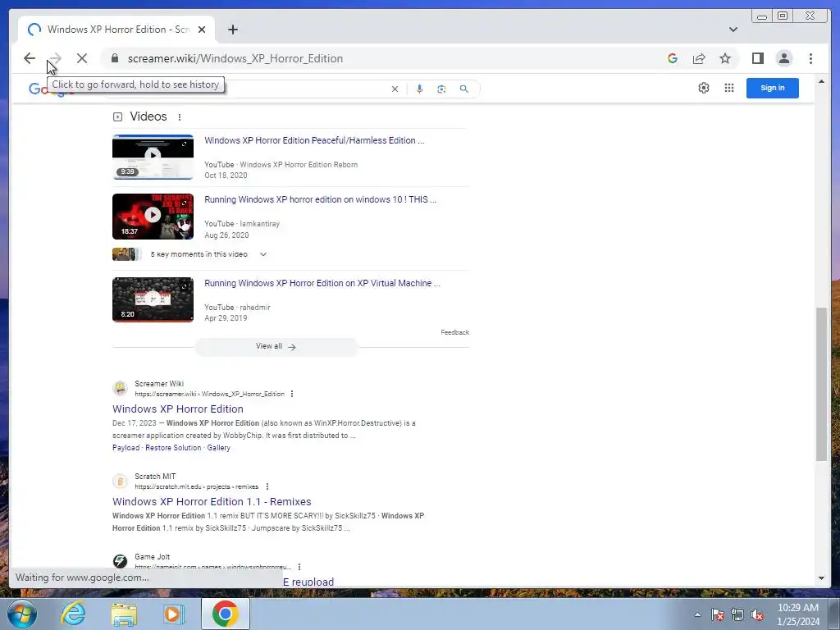The height and width of the screenshot is (630, 840).
Task: Stop loading the page
Action: pos(82,58)
